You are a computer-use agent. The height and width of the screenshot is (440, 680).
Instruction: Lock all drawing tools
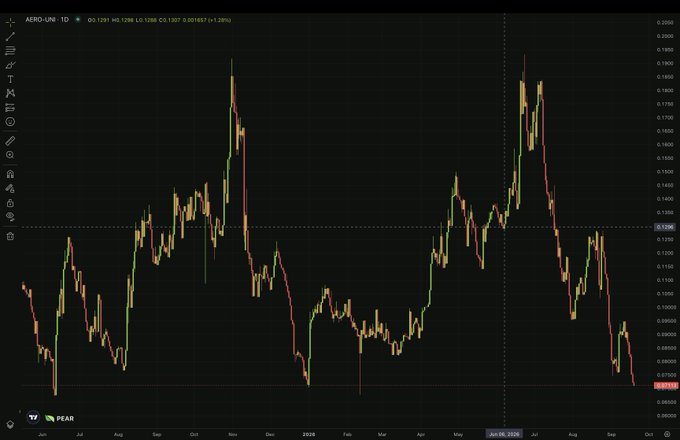(x=10, y=203)
